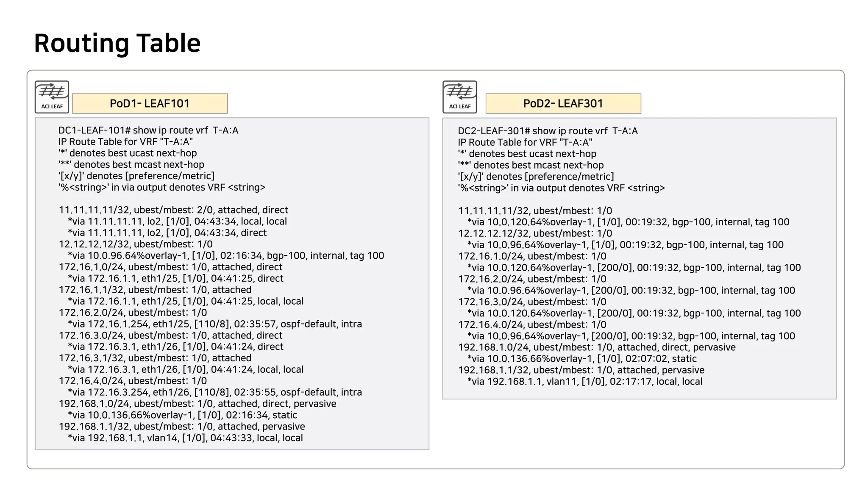Click the 172.16.2.0/24 ospf-default route next-hop line

(x=214, y=324)
